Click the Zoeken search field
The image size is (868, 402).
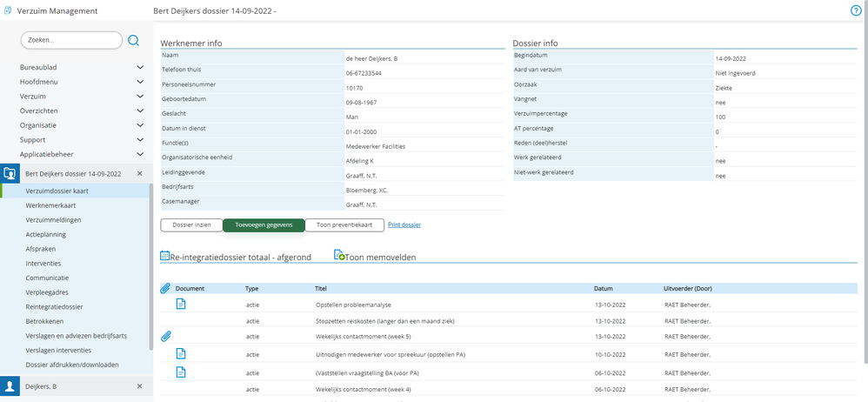point(71,40)
